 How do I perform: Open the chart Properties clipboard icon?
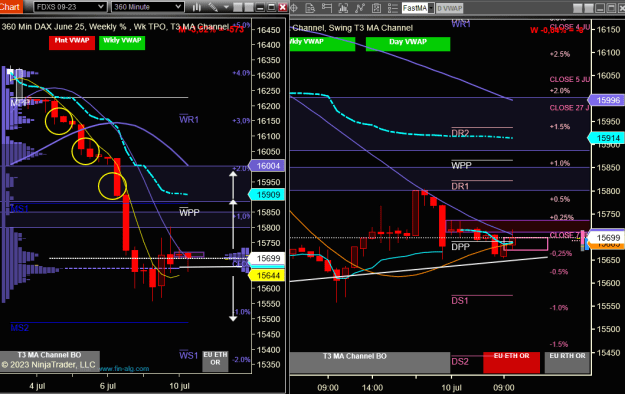click(x=376, y=8)
